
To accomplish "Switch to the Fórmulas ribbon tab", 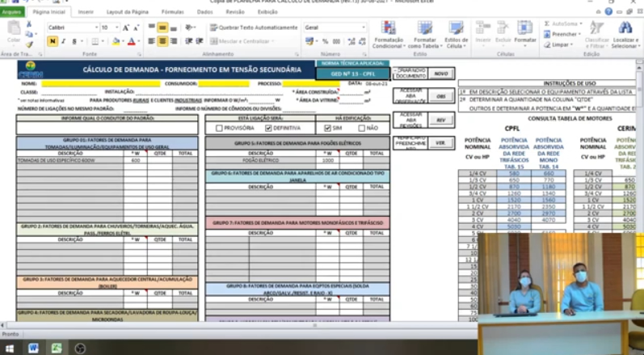I will [x=172, y=12].
